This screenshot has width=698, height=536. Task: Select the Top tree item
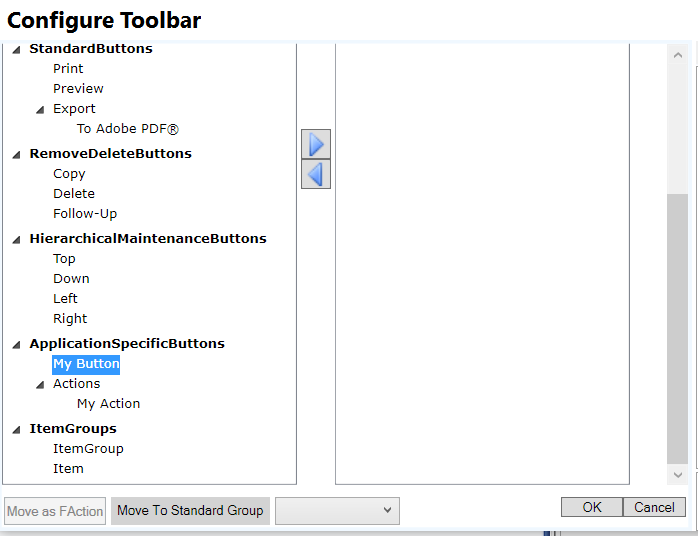click(x=64, y=259)
